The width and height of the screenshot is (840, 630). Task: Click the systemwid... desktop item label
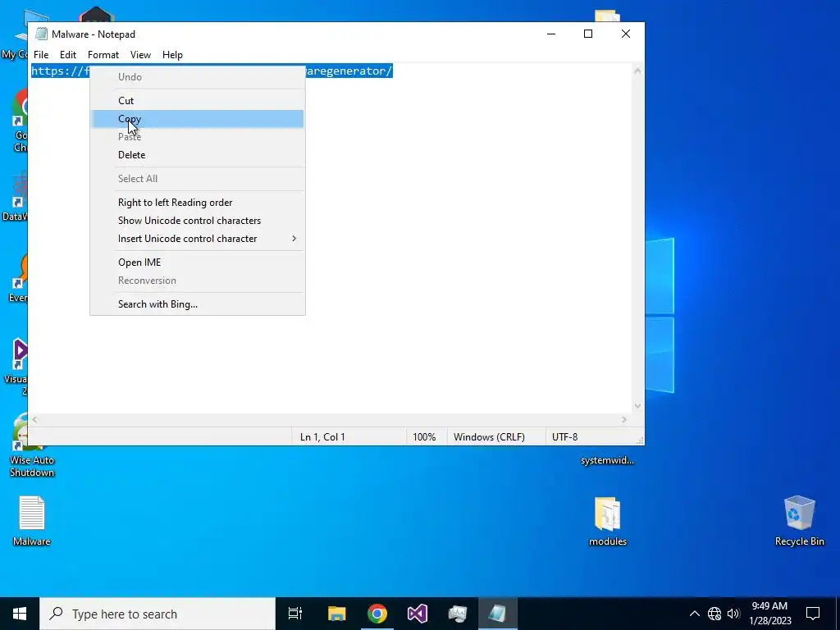608,460
